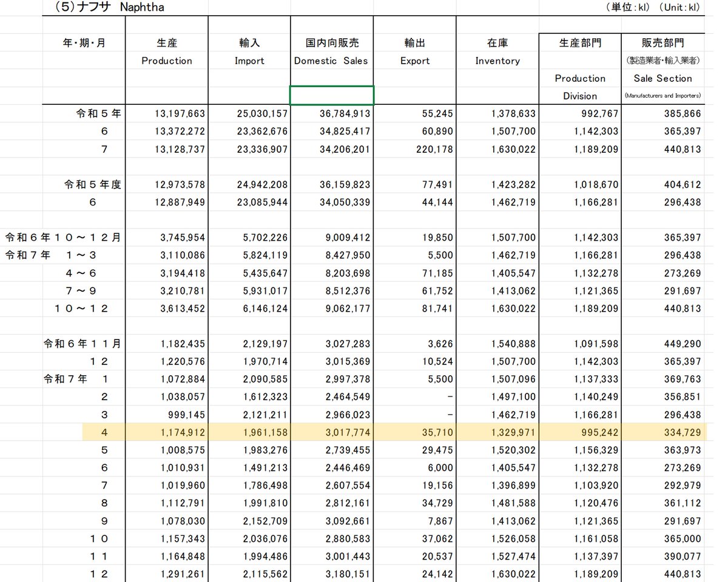This screenshot has width=728, height=582.
Task: Select the domestic sales value 36,784,913
Action: click(x=344, y=113)
